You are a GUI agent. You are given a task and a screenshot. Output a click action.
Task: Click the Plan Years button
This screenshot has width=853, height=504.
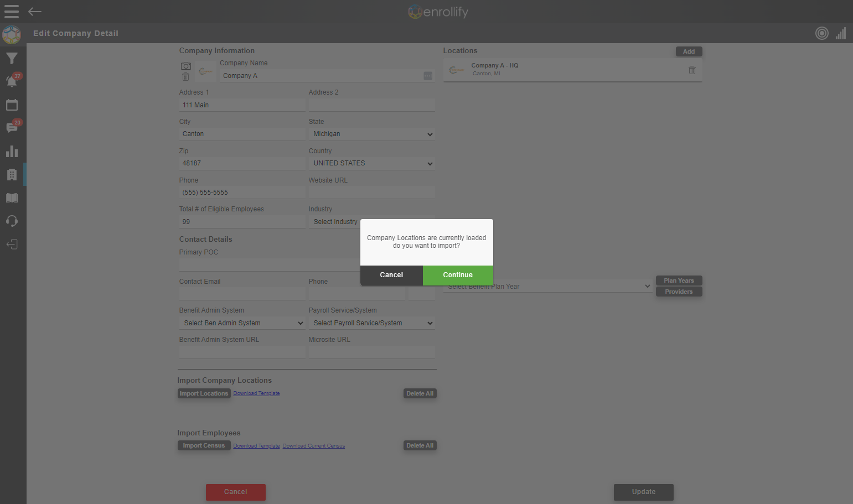(679, 280)
